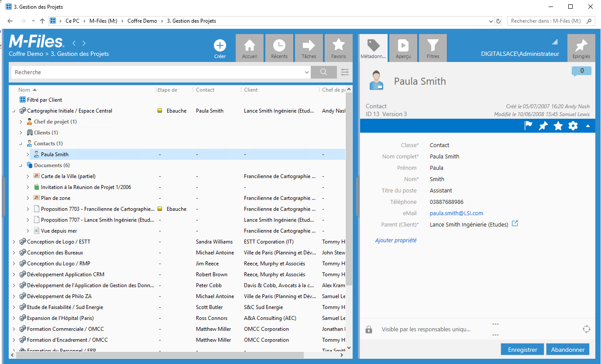601x364 pixels.
Task: Open the Tâches tab
Action: 309,48
